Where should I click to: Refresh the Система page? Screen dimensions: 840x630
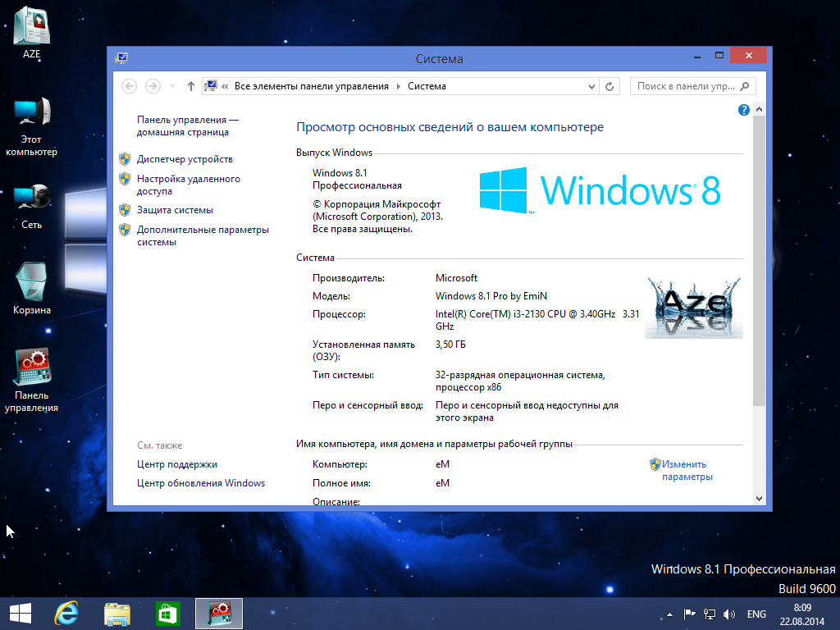pyautogui.click(x=609, y=86)
